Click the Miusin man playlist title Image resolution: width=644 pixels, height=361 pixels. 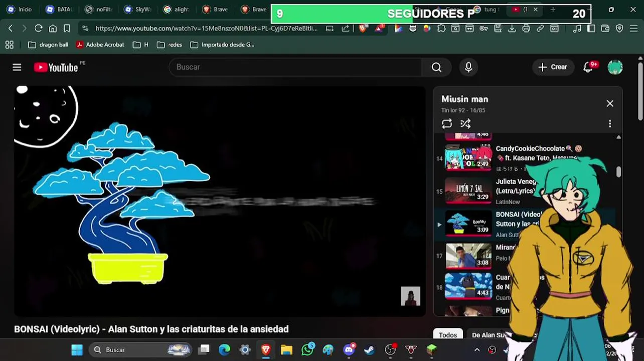(464, 99)
